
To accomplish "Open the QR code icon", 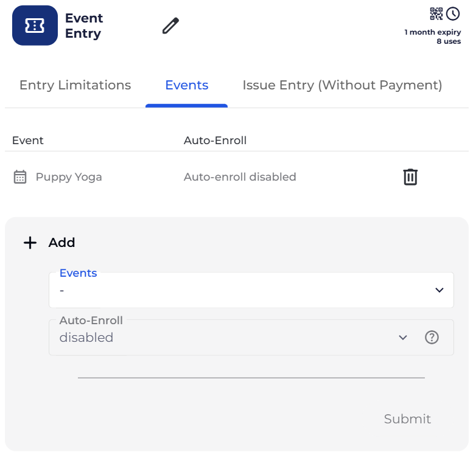I will tap(436, 14).
